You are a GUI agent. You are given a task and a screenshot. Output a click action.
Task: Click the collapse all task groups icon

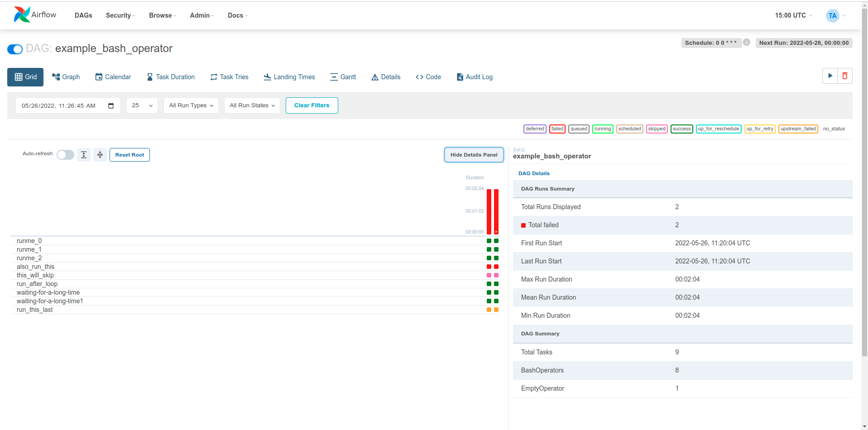(100, 155)
